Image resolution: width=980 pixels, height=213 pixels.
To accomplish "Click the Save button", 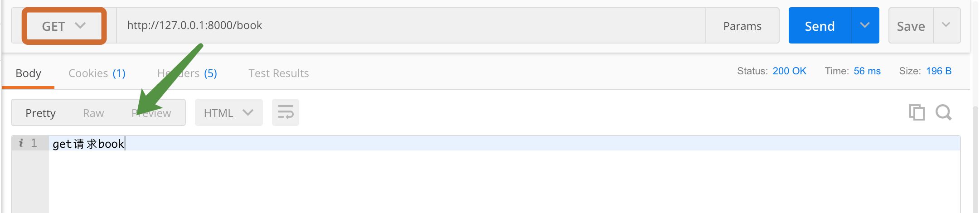I will [x=911, y=25].
